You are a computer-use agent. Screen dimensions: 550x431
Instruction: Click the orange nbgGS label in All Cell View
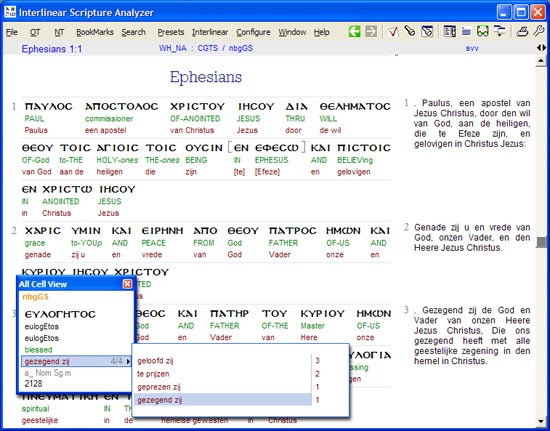click(35, 297)
